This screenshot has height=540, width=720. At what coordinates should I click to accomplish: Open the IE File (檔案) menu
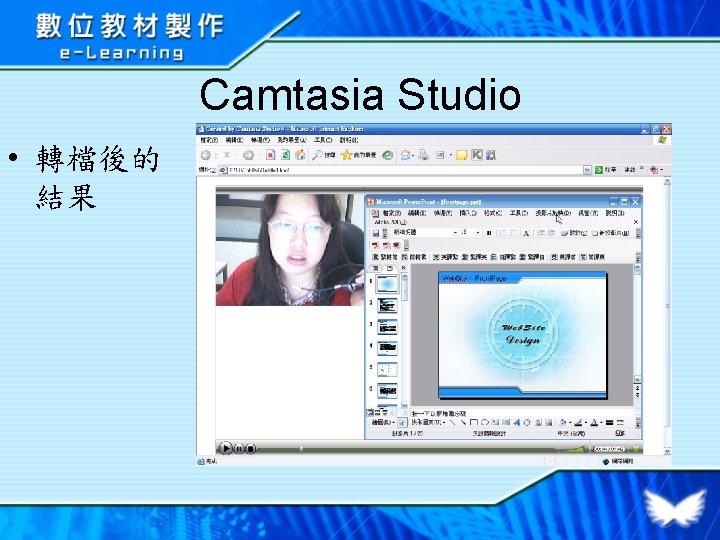(x=209, y=140)
